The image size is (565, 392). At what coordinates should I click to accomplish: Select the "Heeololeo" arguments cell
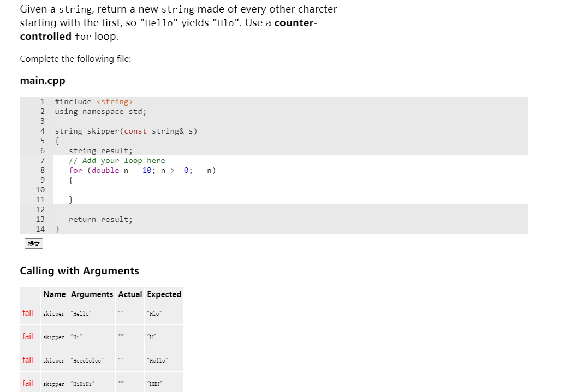coord(87,360)
